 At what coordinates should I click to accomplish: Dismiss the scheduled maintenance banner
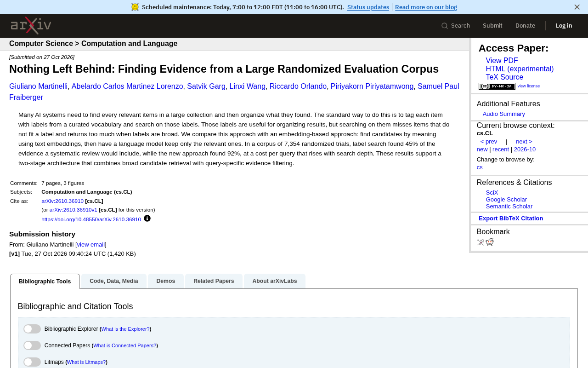coord(577,7)
